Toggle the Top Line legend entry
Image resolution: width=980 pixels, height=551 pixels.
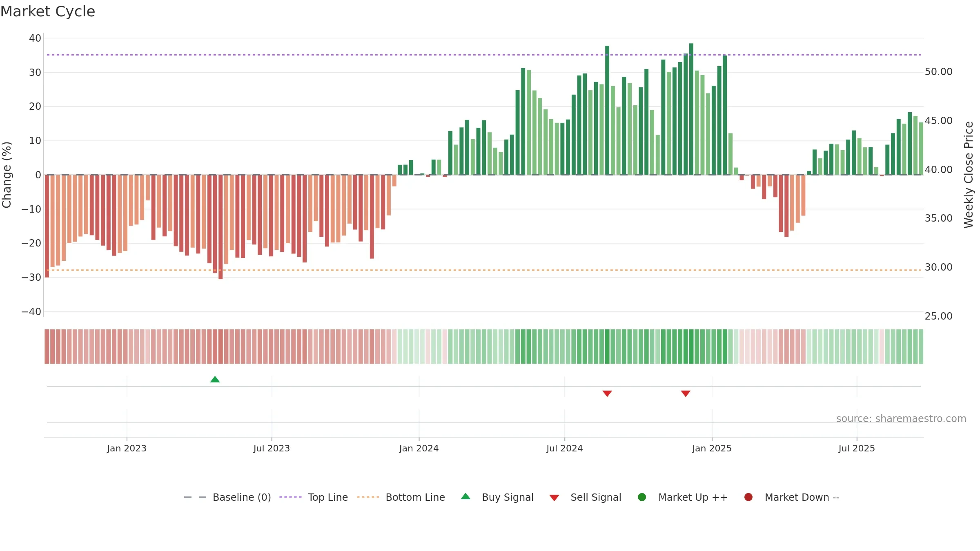[314, 497]
